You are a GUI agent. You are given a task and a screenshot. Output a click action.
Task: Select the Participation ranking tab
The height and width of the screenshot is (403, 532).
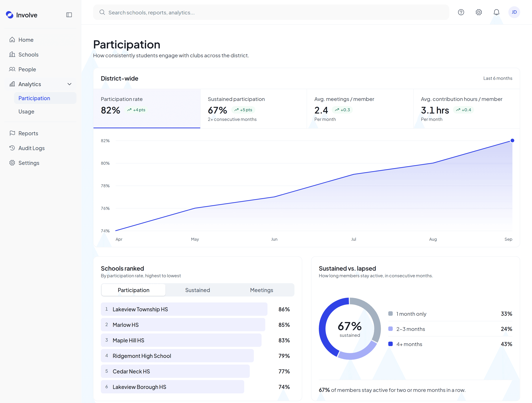[x=134, y=290]
